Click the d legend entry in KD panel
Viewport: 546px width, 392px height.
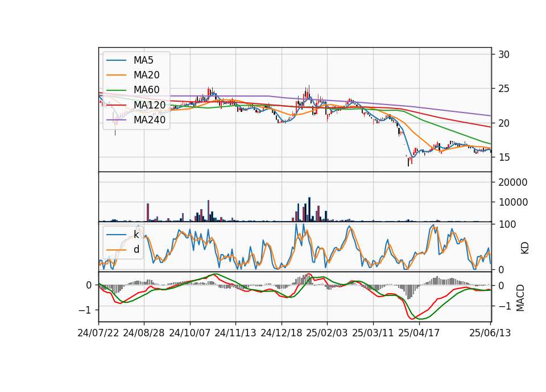(136, 249)
